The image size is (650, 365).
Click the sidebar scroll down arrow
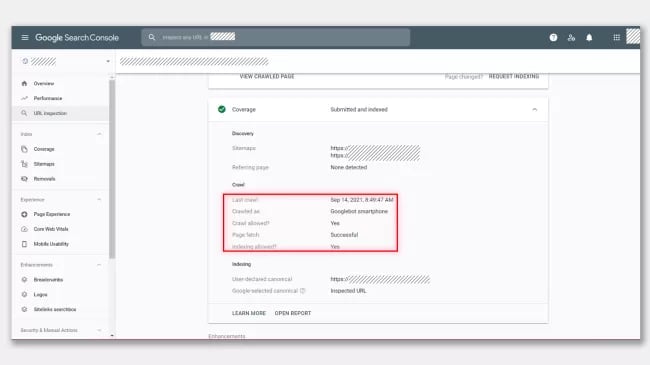[112, 335]
